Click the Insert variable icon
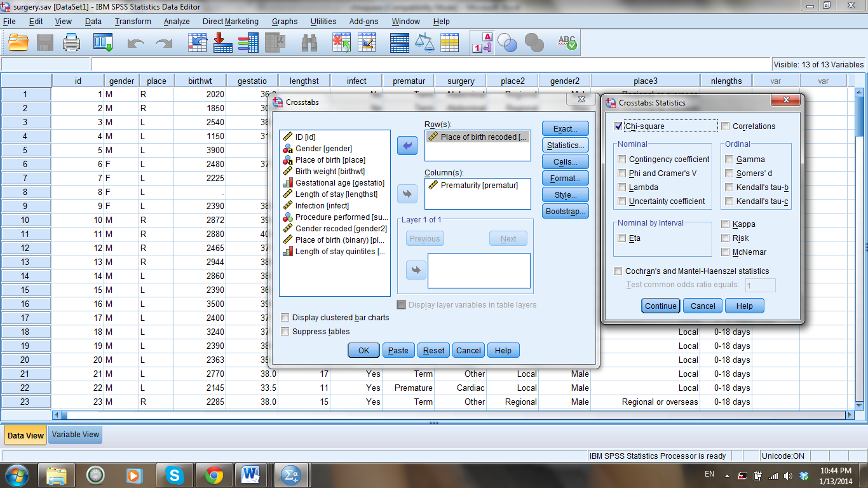The height and width of the screenshot is (488, 868). click(x=367, y=43)
